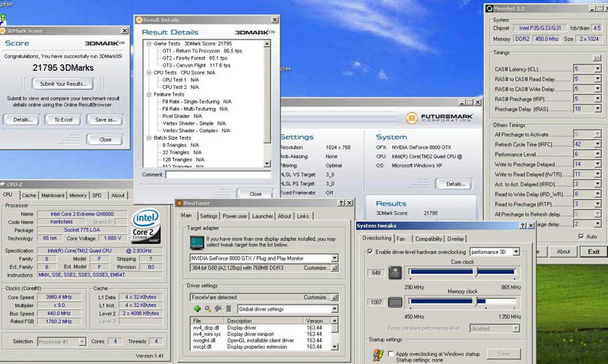
Task: Select GT2 - Firefly Forest result row
Action: point(195,59)
